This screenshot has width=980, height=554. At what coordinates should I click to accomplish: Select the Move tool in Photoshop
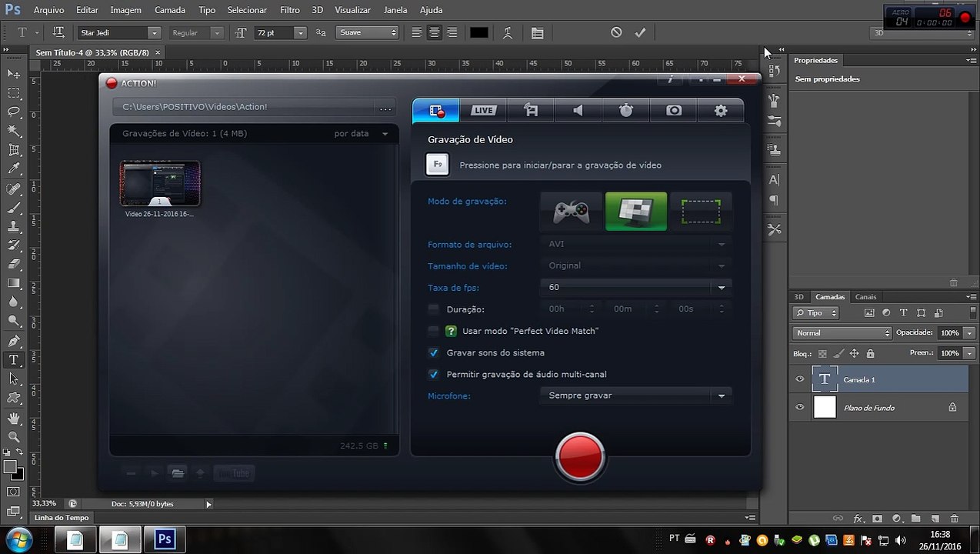click(x=14, y=74)
